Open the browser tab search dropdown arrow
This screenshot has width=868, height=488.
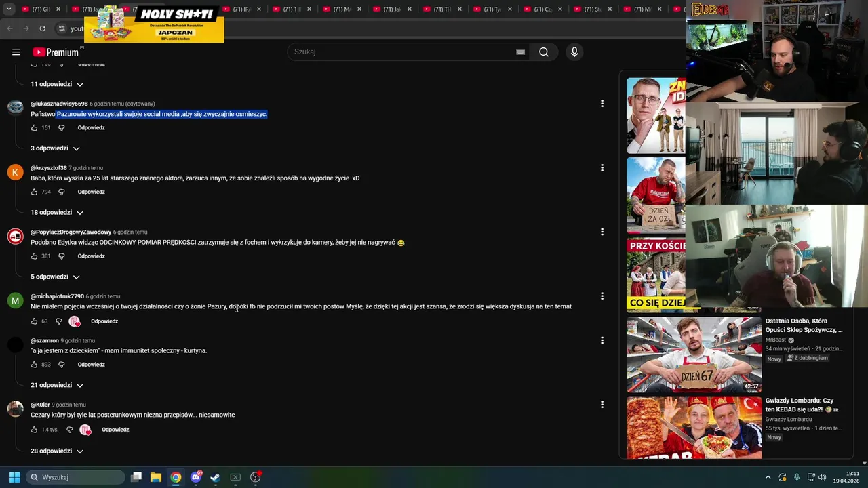click(9, 9)
